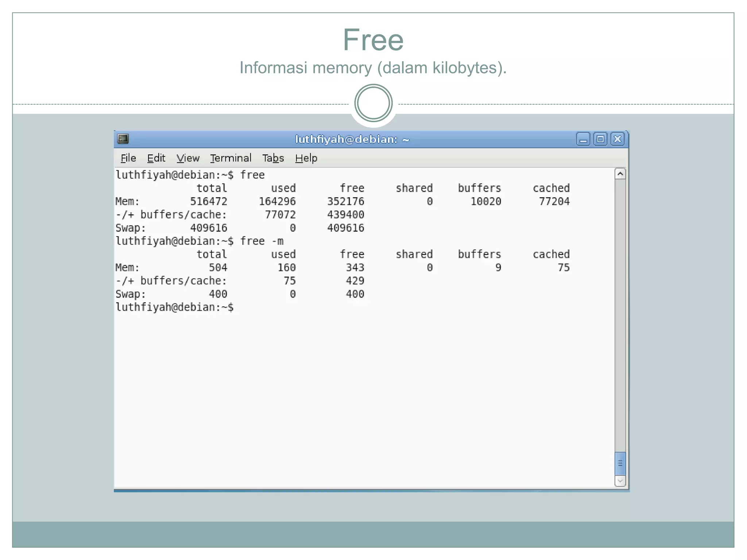Viewport: 747px width, 560px height.
Task: Click the buffers value 10020
Action: tap(486, 201)
